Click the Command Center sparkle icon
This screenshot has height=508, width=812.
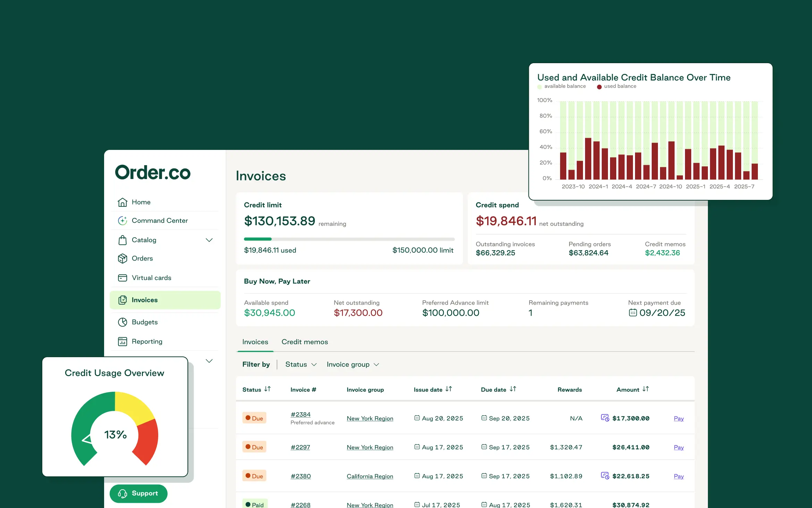pyautogui.click(x=122, y=221)
